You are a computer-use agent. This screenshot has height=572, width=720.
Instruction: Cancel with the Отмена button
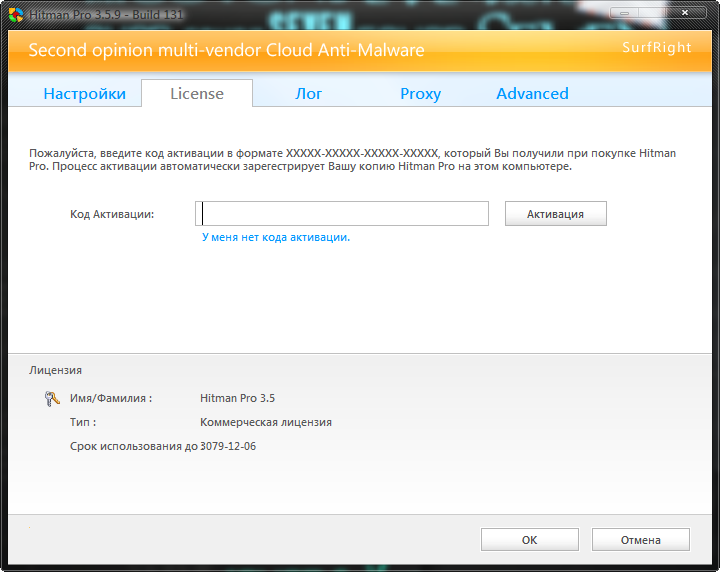point(641,539)
